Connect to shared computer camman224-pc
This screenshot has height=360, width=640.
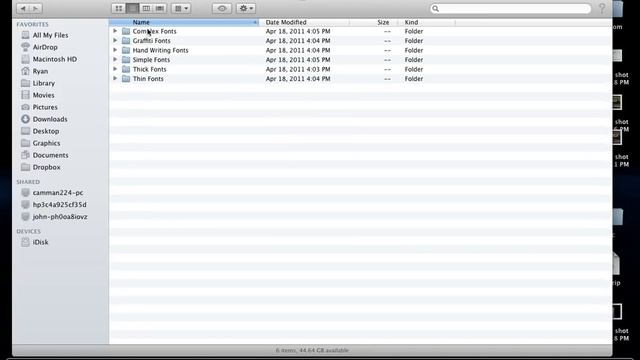click(x=52, y=192)
